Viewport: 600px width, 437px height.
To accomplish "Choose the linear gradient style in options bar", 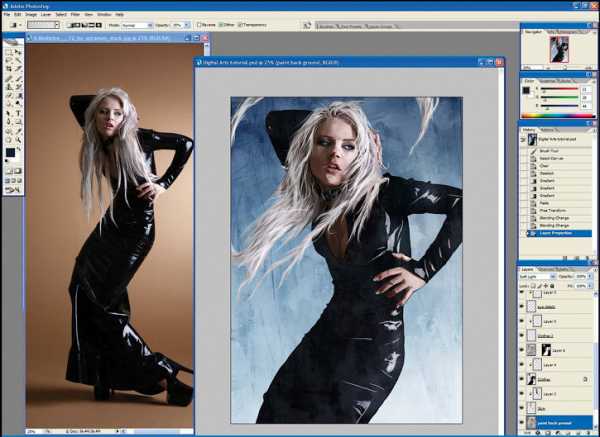I will pos(72,25).
